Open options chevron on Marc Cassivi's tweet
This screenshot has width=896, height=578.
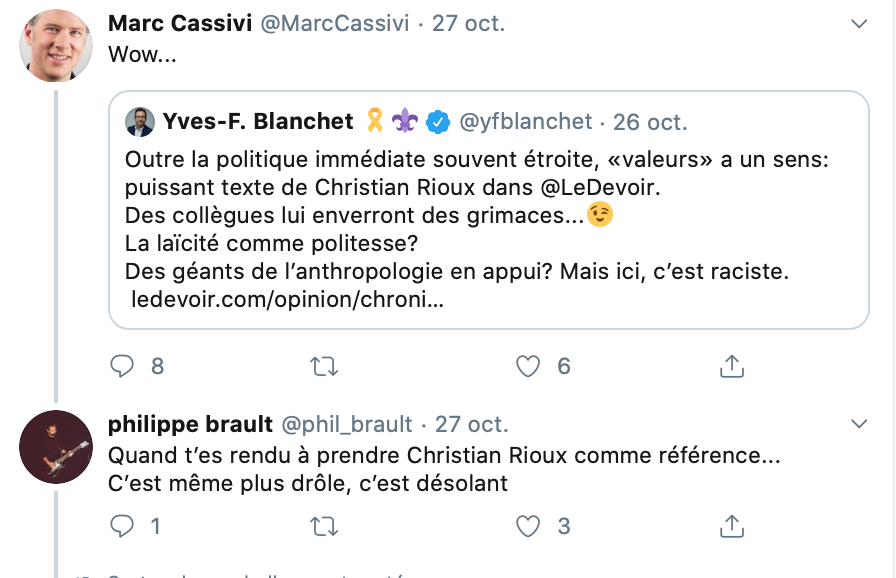pyautogui.click(x=859, y=23)
